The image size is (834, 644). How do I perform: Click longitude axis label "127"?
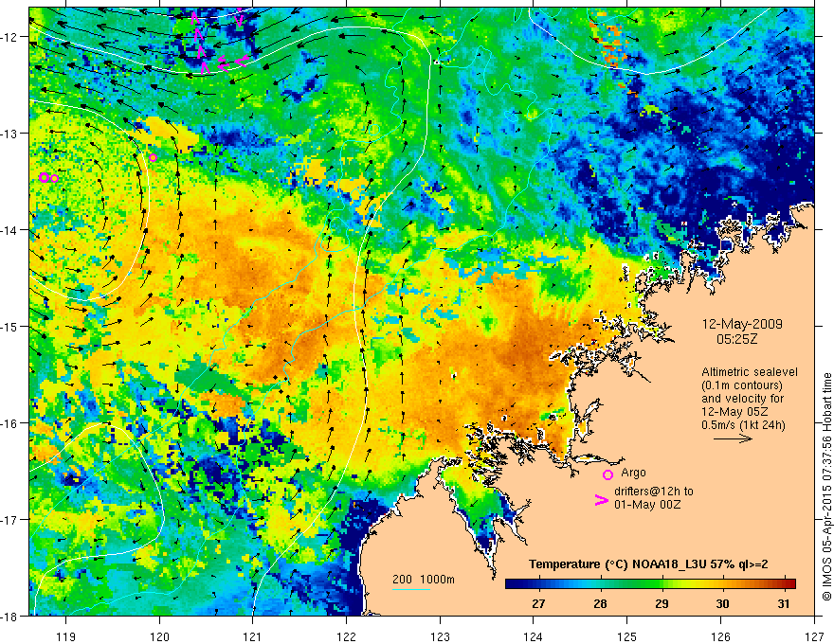(814, 637)
